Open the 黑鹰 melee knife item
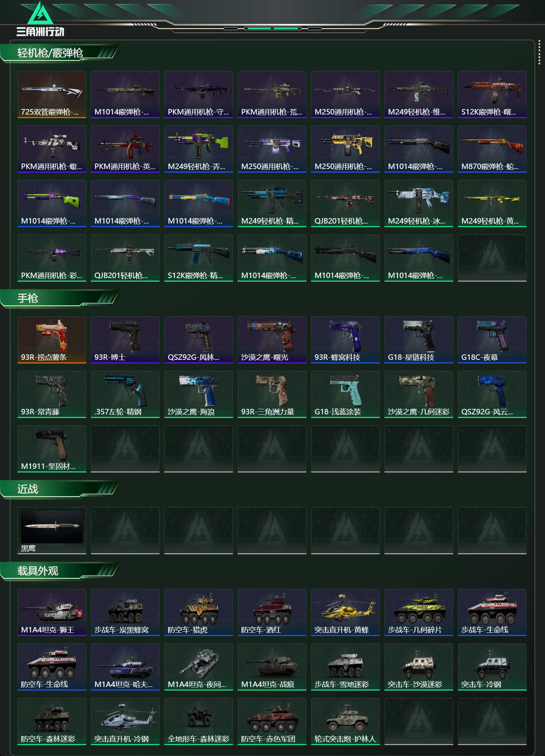Screen dimensions: 545x756 point(52,531)
